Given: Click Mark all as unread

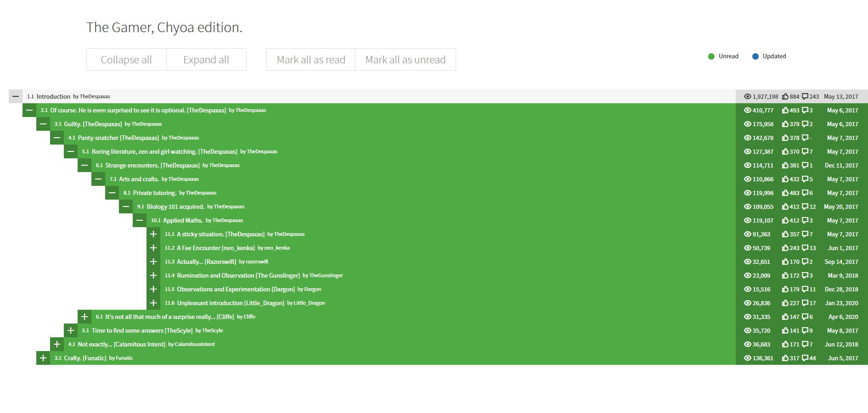Looking at the screenshot, I should click(x=405, y=60).
